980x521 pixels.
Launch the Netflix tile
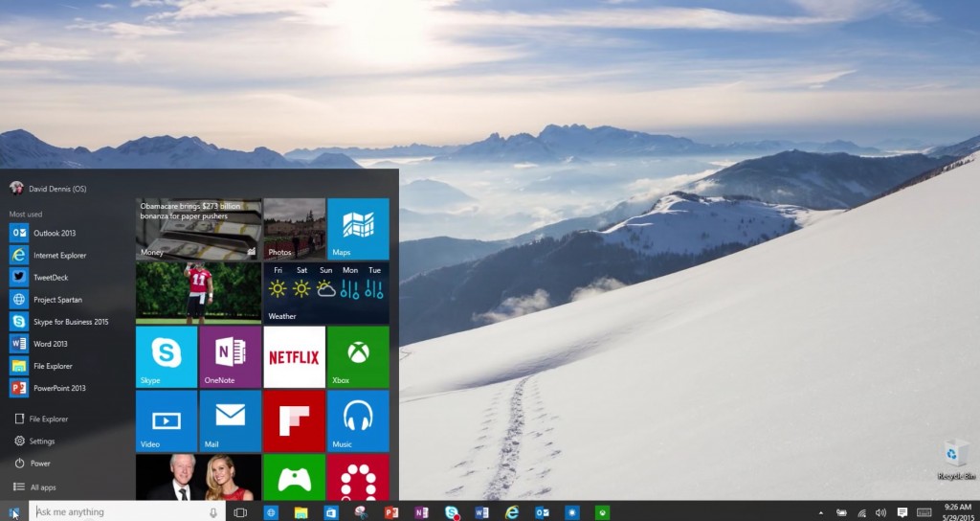tap(295, 356)
